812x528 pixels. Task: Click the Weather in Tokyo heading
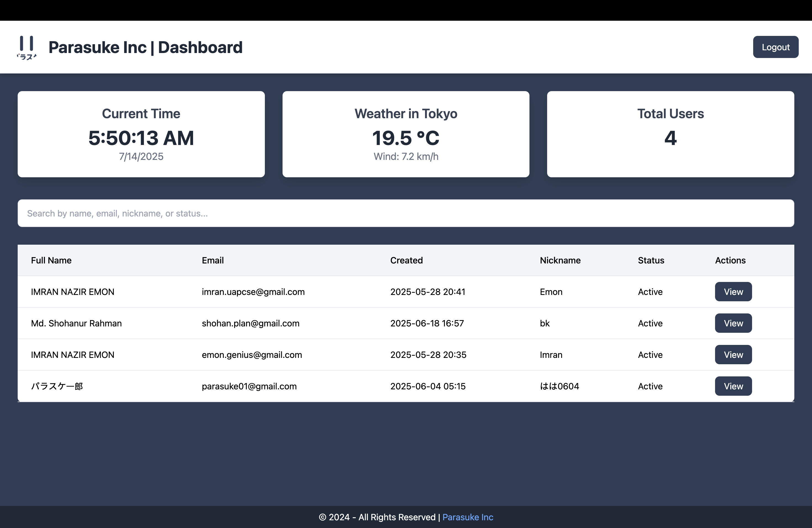pos(406,113)
